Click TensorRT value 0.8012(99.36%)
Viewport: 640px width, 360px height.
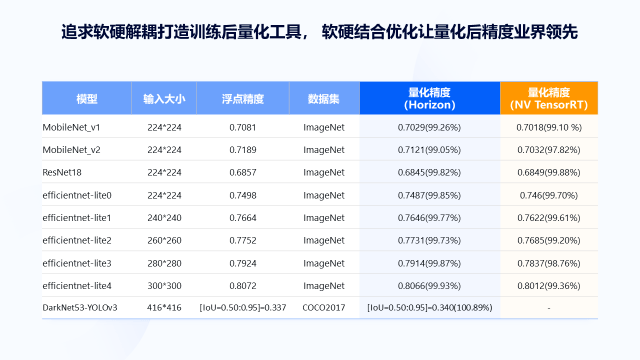click(x=549, y=286)
